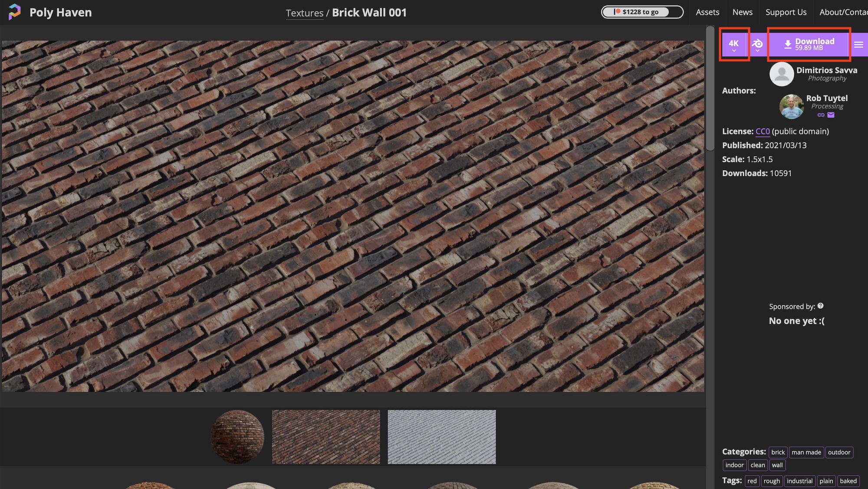The height and width of the screenshot is (489, 868).
Task: Click Rob Tuytel's email envelope icon
Action: pyautogui.click(x=831, y=115)
